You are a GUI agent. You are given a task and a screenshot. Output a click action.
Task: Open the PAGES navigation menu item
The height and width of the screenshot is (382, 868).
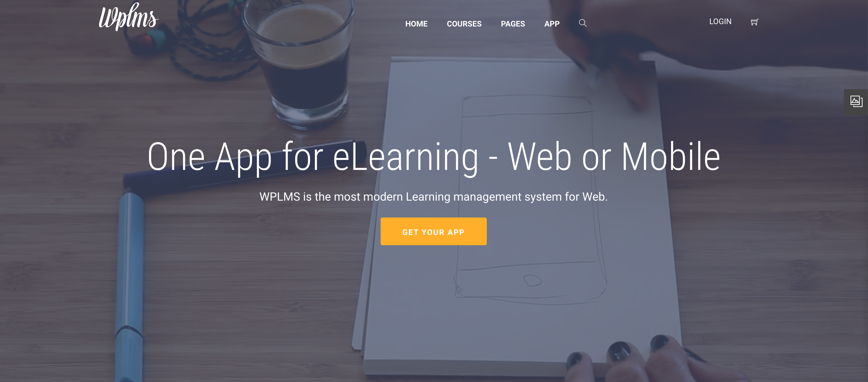tap(512, 24)
